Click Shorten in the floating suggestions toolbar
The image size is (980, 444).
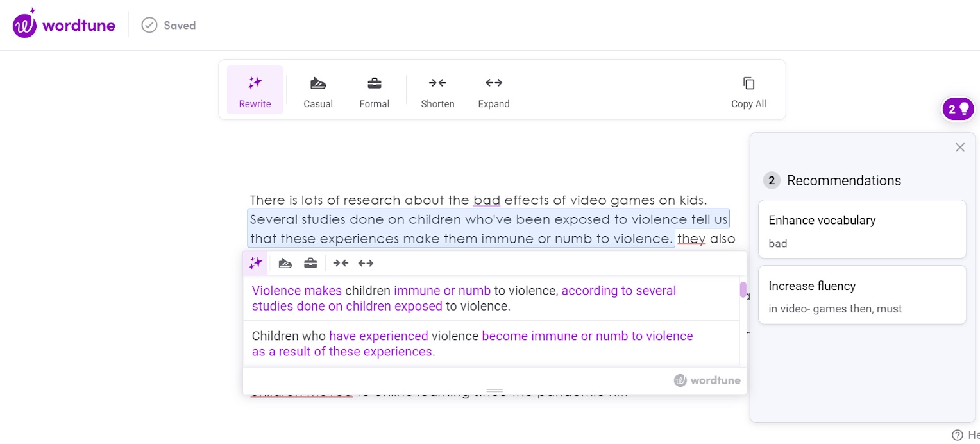[x=341, y=263]
